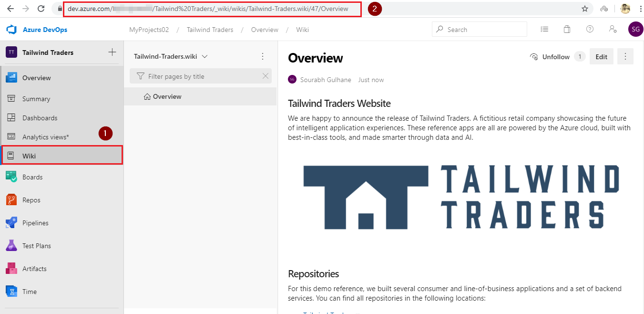Open Dashboards page
The width and height of the screenshot is (644, 314).
[x=61, y=118]
